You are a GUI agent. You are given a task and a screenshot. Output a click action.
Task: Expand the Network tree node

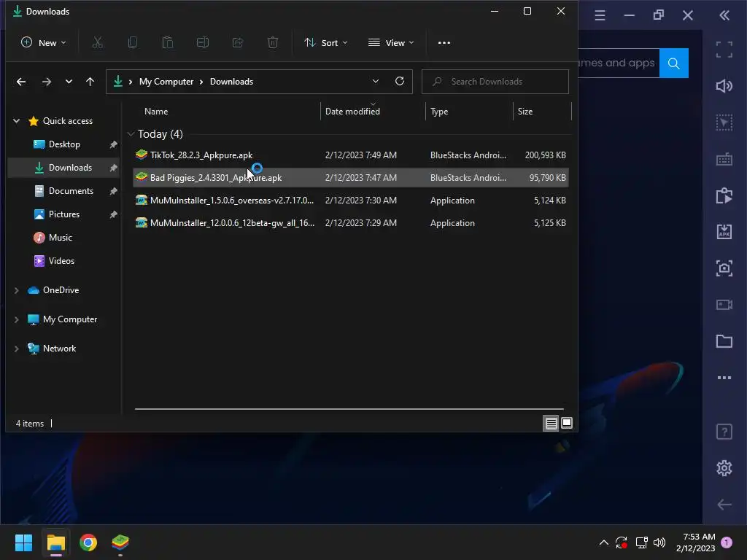point(17,349)
